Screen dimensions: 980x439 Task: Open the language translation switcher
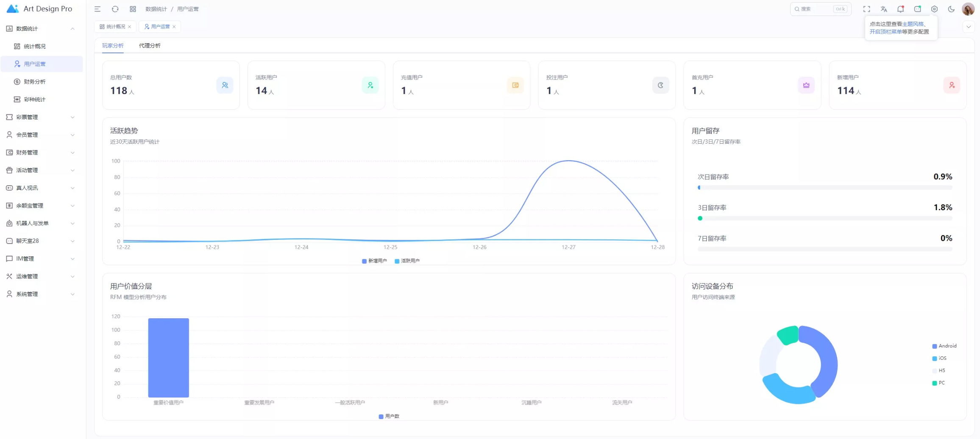pos(883,9)
